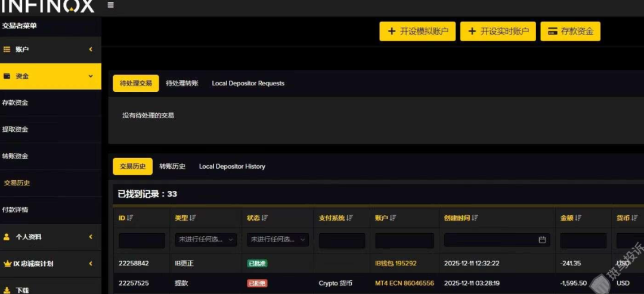
Task: Expand the 个人资料 sidebar menu
Action: [50, 237]
